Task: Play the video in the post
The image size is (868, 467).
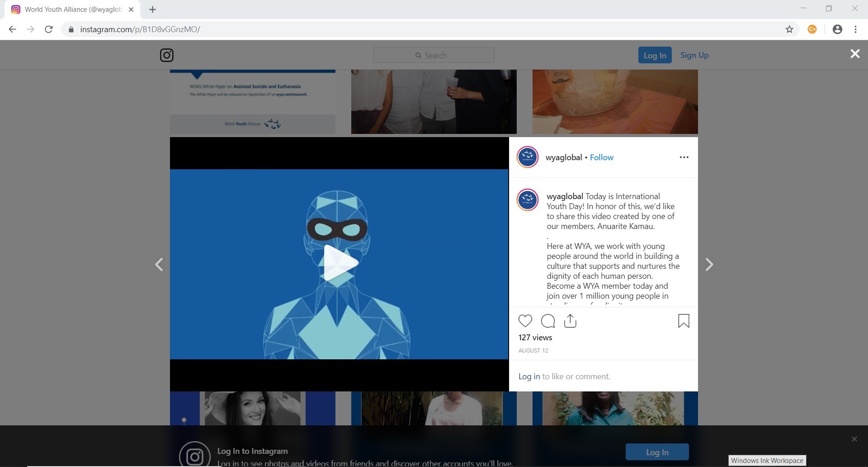Action: pyautogui.click(x=339, y=264)
